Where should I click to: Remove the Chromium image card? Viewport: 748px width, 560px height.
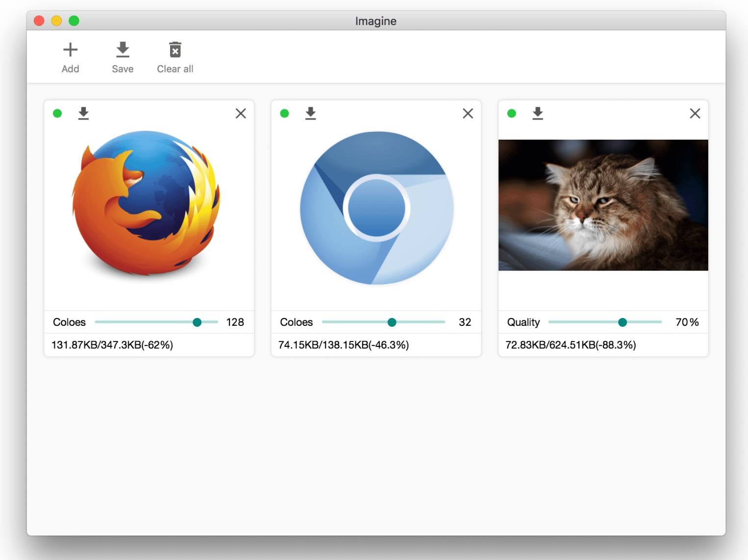coord(468,114)
